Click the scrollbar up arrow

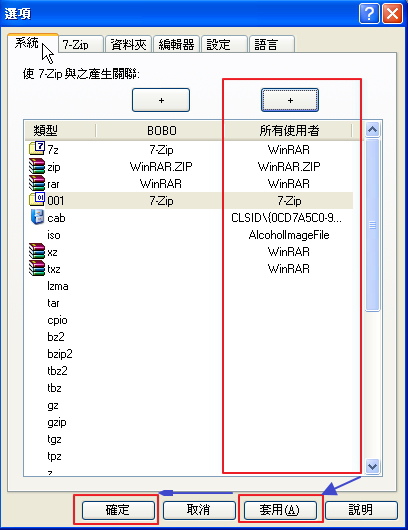click(x=372, y=130)
